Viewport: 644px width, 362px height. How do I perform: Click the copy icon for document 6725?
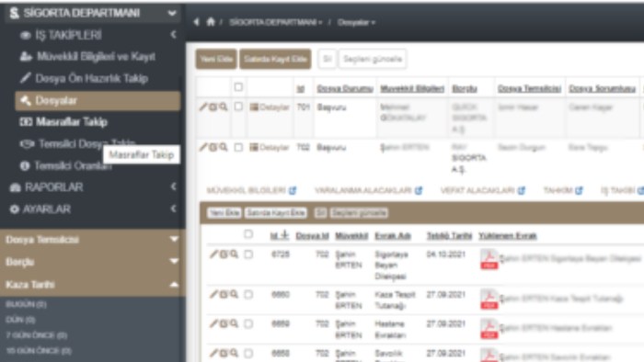pyautogui.click(x=224, y=255)
